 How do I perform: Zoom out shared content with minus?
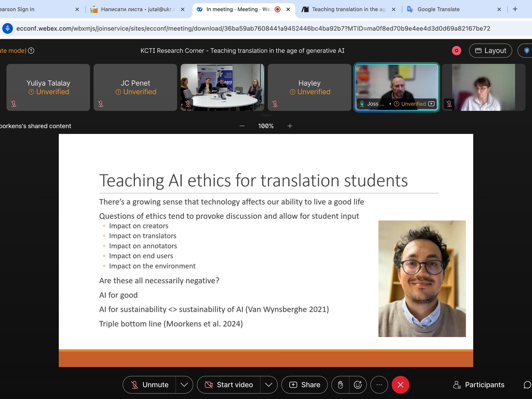point(242,126)
